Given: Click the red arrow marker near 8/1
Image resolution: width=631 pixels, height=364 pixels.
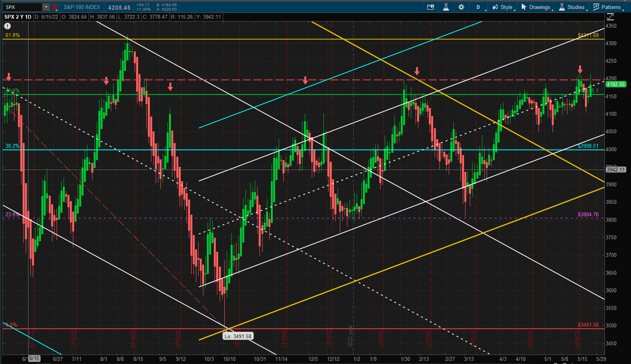Looking at the screenshot, I should tap(106, 81).
